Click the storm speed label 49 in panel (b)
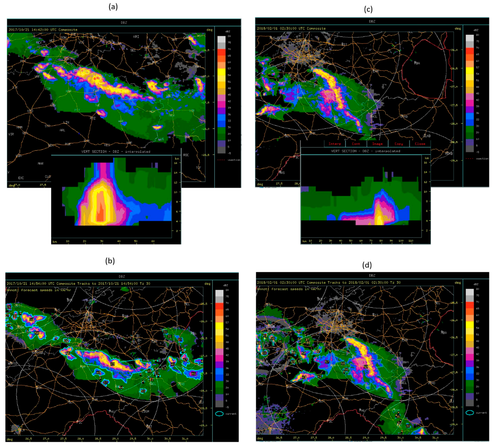The height and width of the screenshot is (448, 494). (x=112, y=364)
